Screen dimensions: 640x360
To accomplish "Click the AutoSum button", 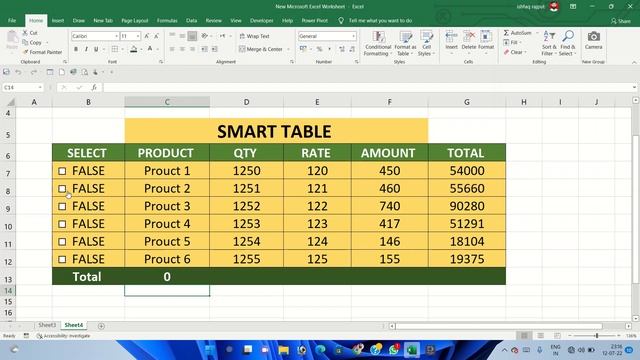I will 518,33.
